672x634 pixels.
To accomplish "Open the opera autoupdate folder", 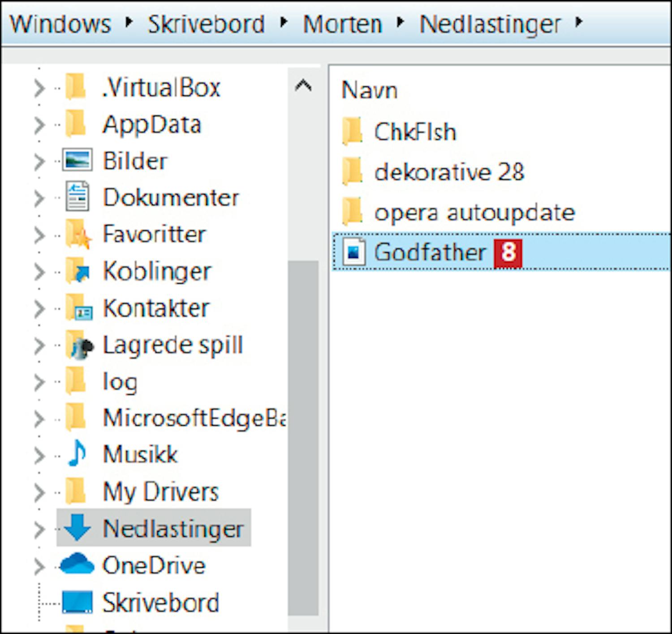I will tap(474, 212).
